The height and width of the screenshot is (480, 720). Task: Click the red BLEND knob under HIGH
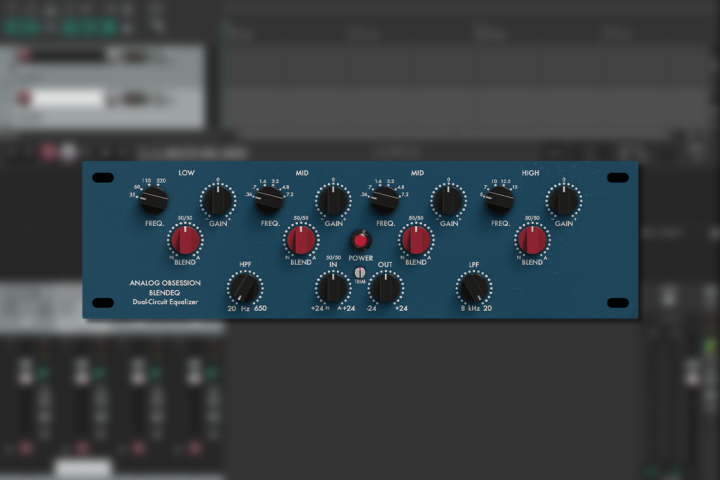point(533,240)
